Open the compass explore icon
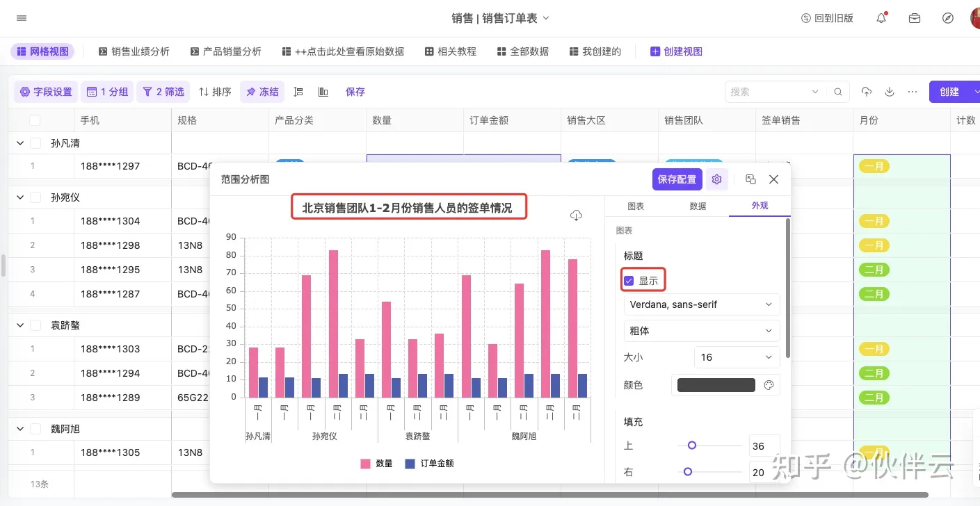The image size is (980, 506). click(x=947, y=18)
